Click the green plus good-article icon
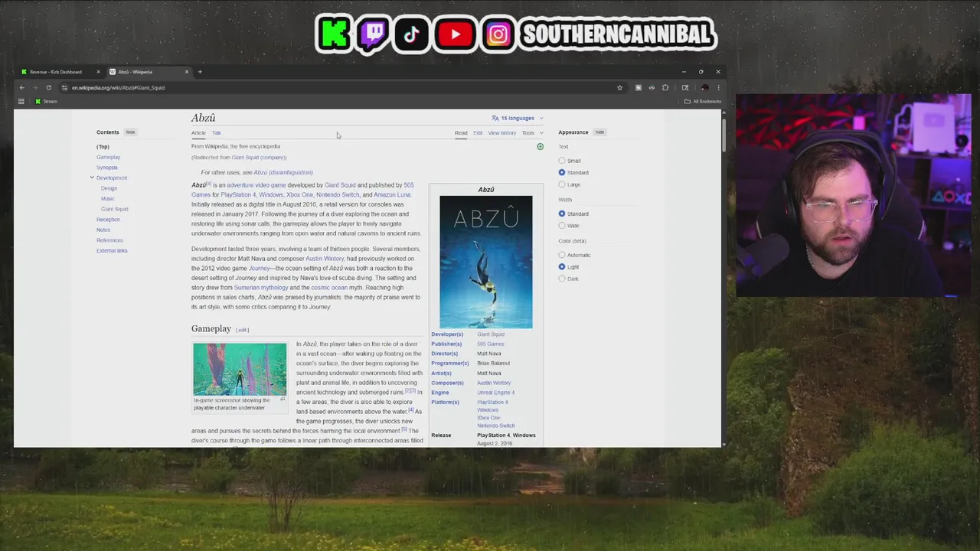980x551 pixels. coord(540,146)
